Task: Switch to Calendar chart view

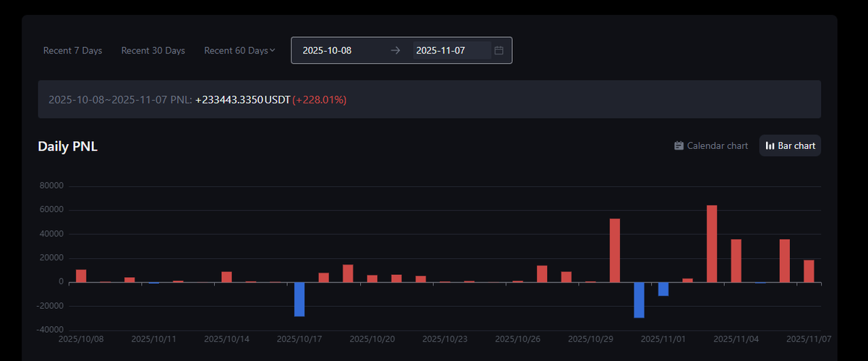Action: (x=711, y=145)
